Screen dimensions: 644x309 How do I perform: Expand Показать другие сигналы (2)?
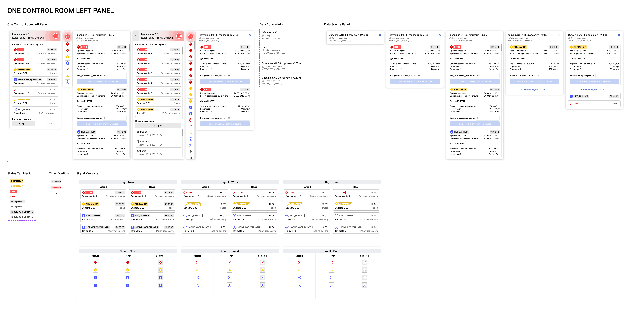(x=534, y=90)
